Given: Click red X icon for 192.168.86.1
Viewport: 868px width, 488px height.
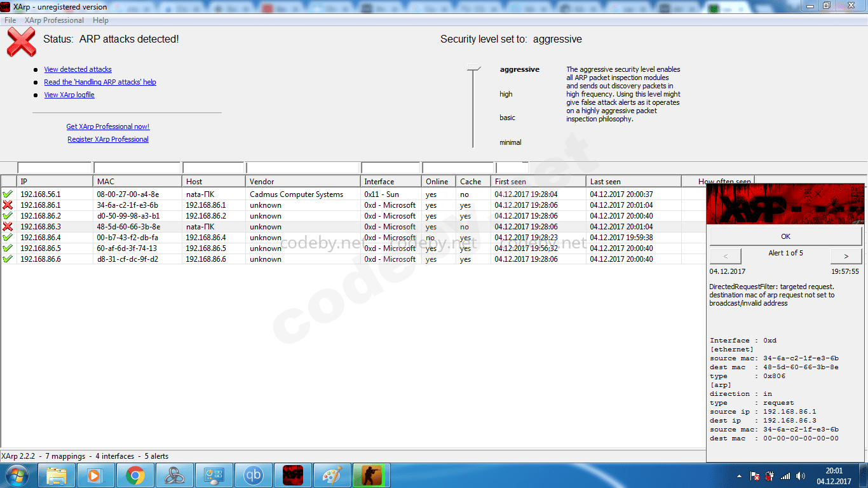Looking at the screenshot, I should pos(8,205).
